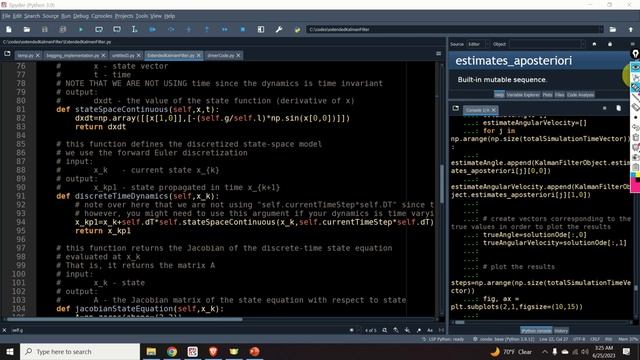Open the PYTHONPATH manager
The width and height of the screenshot is (640, 360).
(297, 29)
